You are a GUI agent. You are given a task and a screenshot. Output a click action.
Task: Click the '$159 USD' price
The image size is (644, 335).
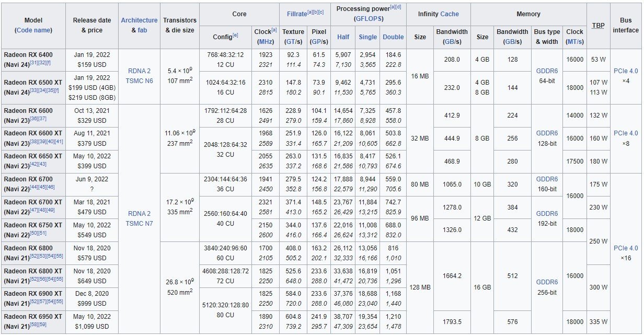click(93, 64)
